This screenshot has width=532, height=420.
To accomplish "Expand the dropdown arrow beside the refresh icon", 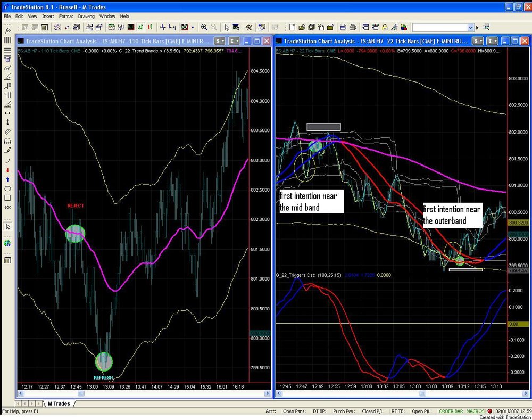I will [x=193, y=27].
